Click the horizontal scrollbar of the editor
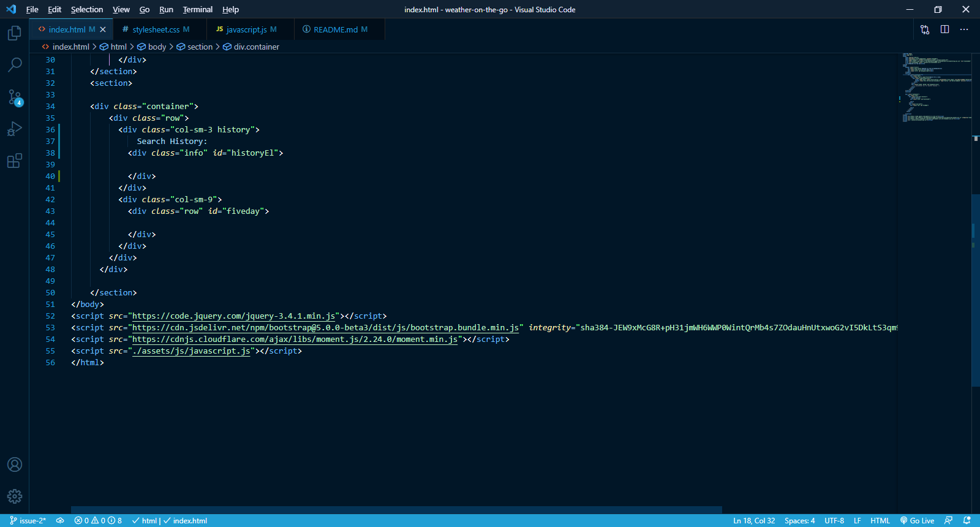The image size is (980, 527). point(396,510)
